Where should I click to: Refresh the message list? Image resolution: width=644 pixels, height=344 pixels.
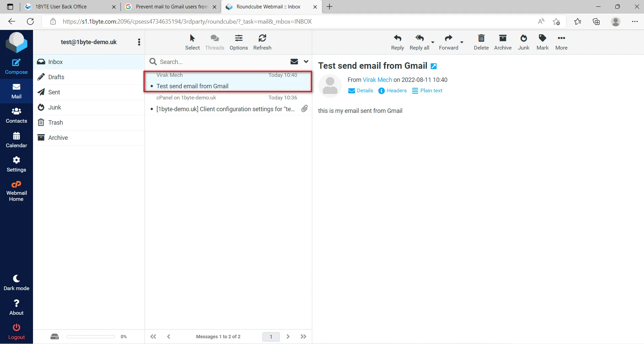262,42
